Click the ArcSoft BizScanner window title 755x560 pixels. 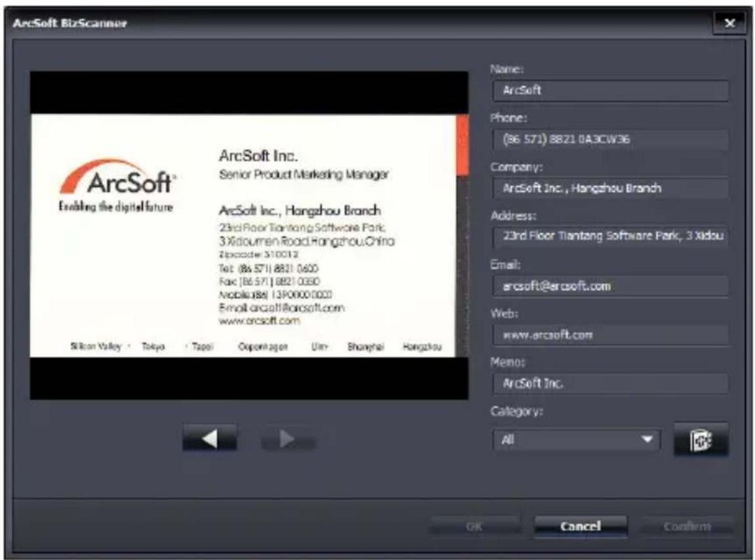click(70, 23)
